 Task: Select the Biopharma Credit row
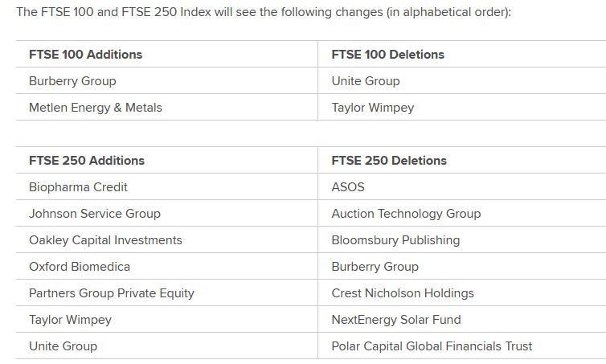[78, 187]
